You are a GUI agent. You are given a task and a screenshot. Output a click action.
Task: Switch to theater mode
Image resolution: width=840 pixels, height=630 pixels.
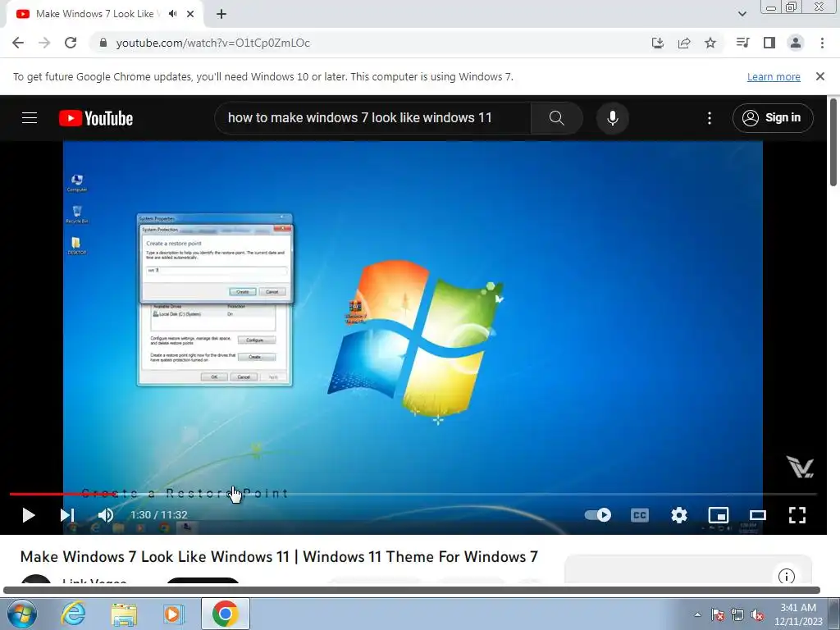click(757, 515)
